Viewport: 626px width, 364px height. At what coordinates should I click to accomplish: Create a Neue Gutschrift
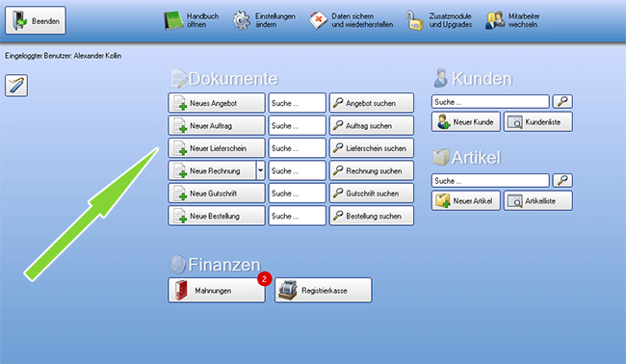[217, 194]
